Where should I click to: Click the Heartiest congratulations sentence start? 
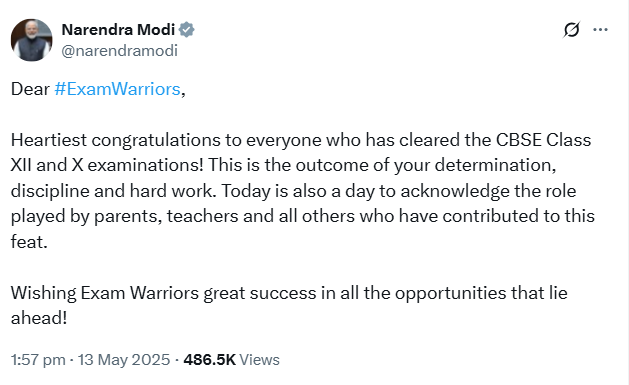point(116,140)
